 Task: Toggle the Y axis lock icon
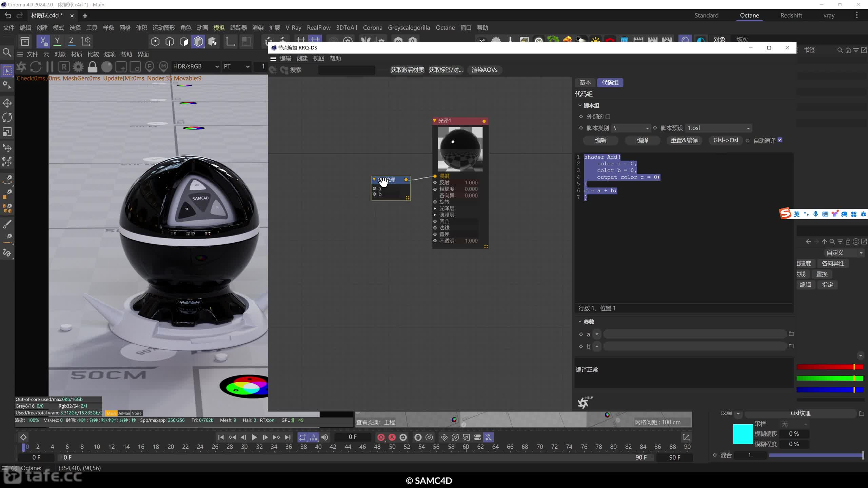pyautogui.click(x=57, y=41)
